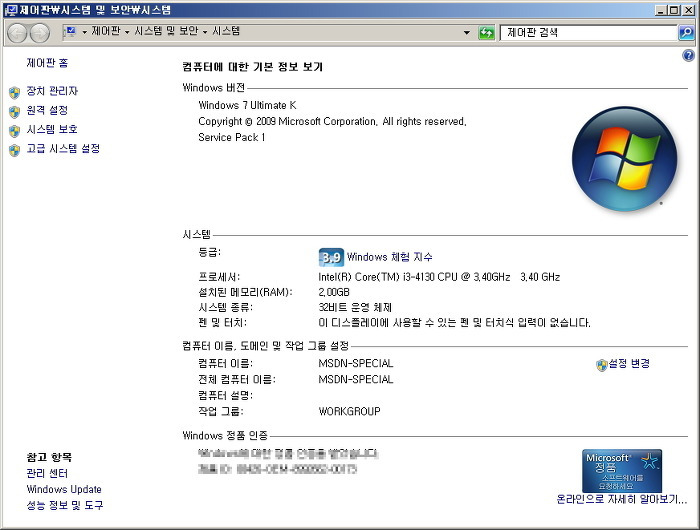
Task: Open 제어판 홈 link
Action: (x=47, y=63)
